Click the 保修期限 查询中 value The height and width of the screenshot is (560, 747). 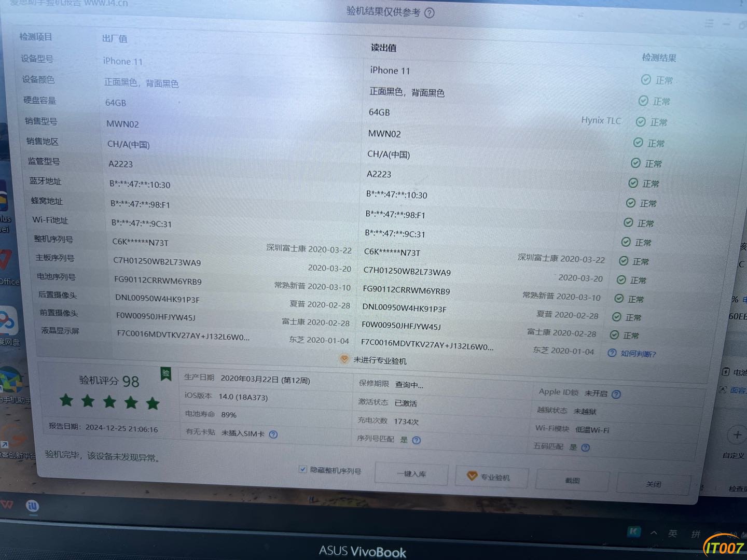409,384
